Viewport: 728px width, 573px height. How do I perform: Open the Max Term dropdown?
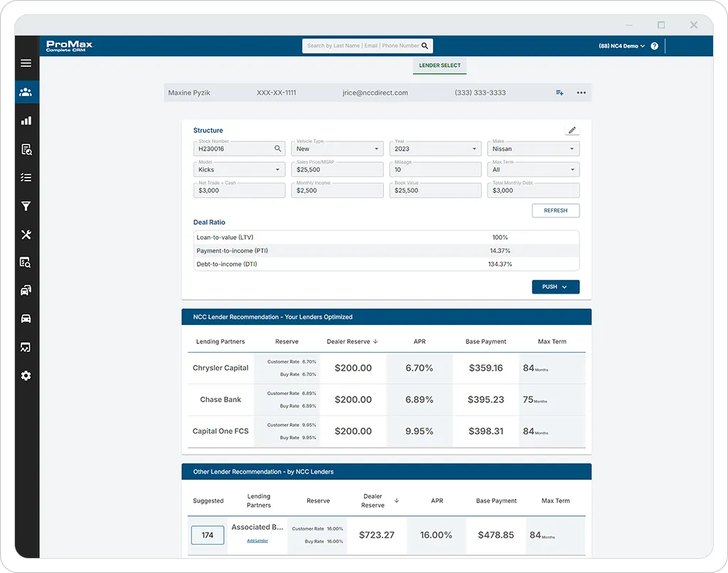[x=533, y=169]
